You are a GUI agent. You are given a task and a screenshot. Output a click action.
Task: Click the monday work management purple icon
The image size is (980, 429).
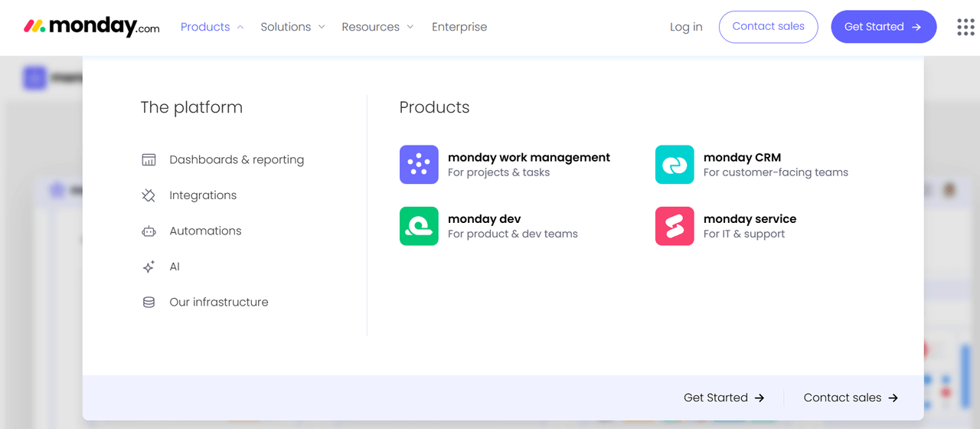(x=419, y=165)
